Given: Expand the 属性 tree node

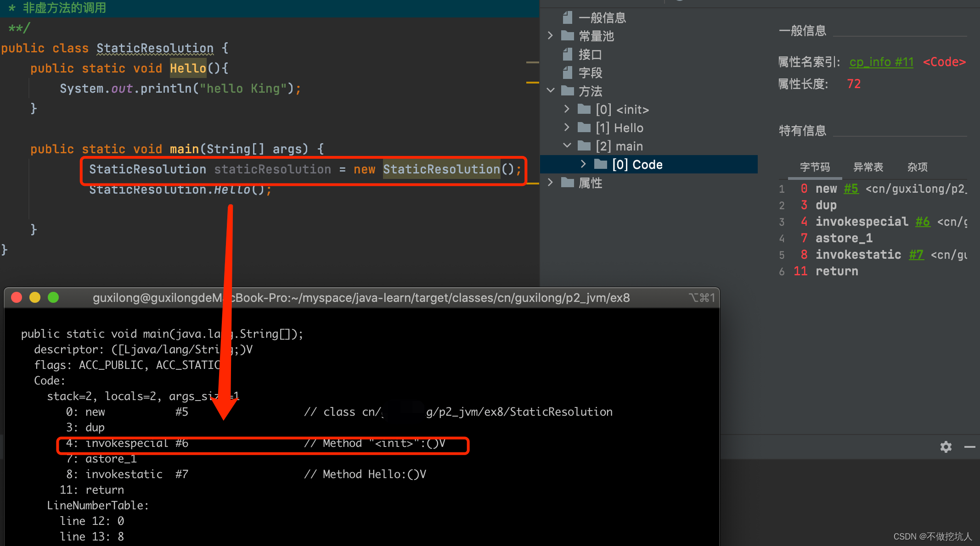Looking at the screenshot, I should (550, 183).
